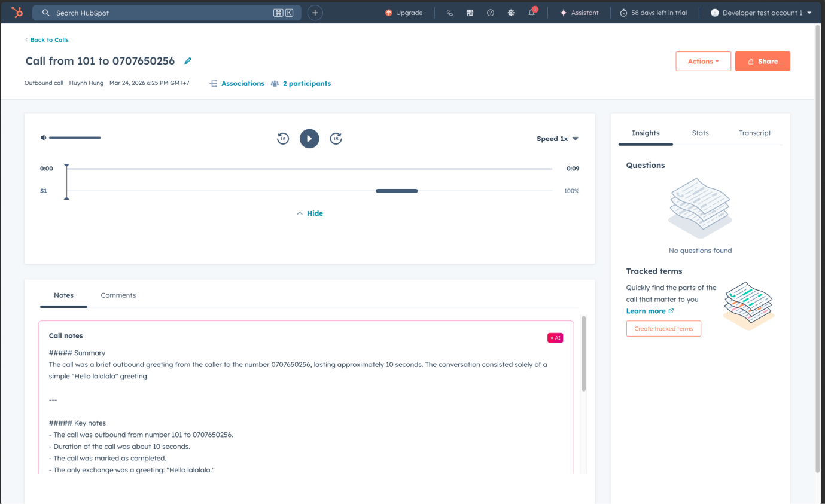Click the Share button upload icon

click(x=751, y=62)
